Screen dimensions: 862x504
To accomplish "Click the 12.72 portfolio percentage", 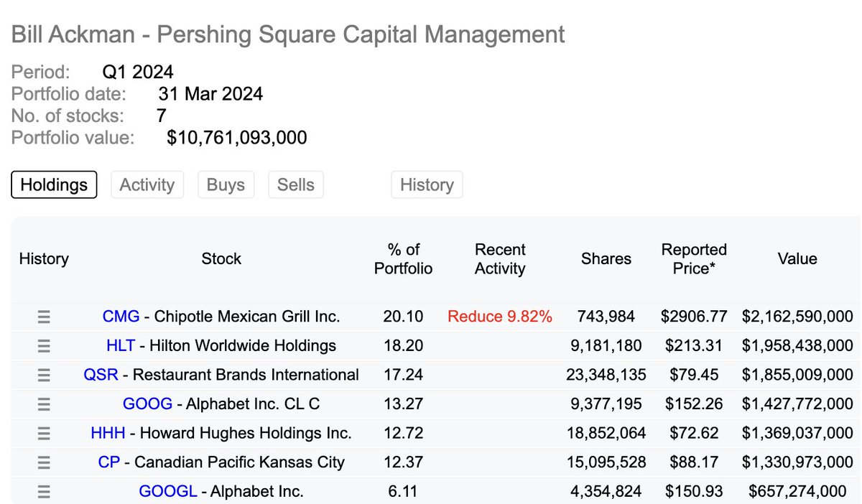I will (404, 434).
